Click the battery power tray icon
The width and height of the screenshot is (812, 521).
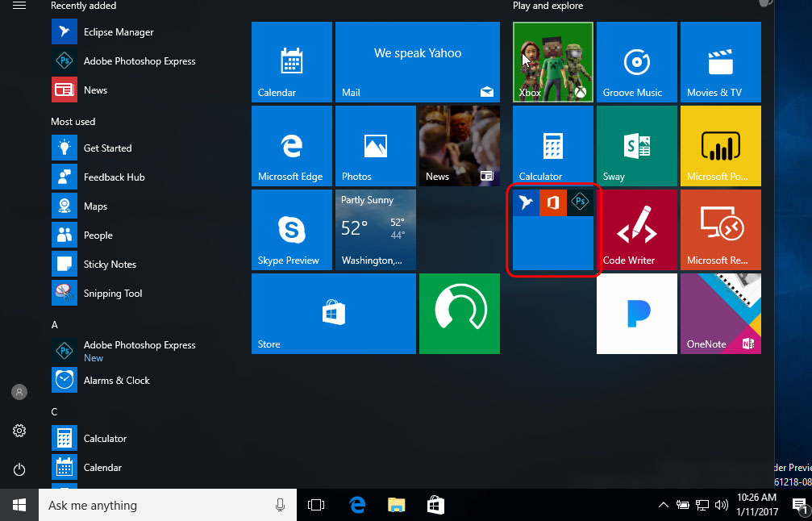pyautogui.click(x=682, y=505)
